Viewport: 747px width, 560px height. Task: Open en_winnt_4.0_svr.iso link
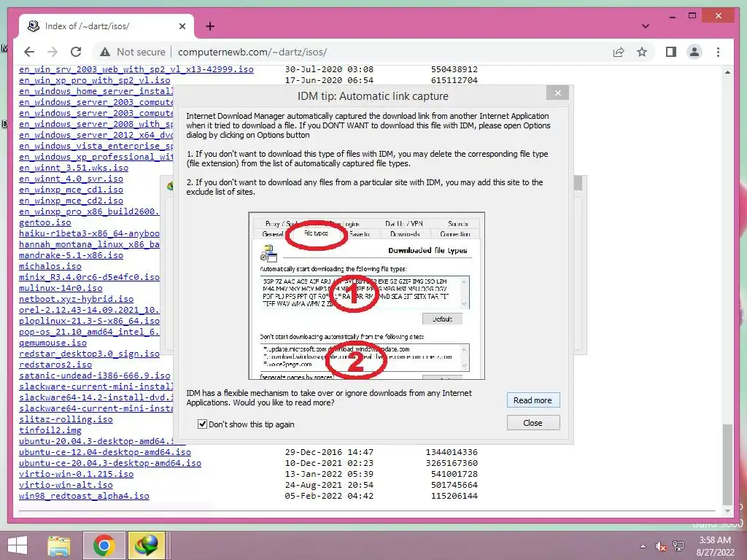(71, 179)
